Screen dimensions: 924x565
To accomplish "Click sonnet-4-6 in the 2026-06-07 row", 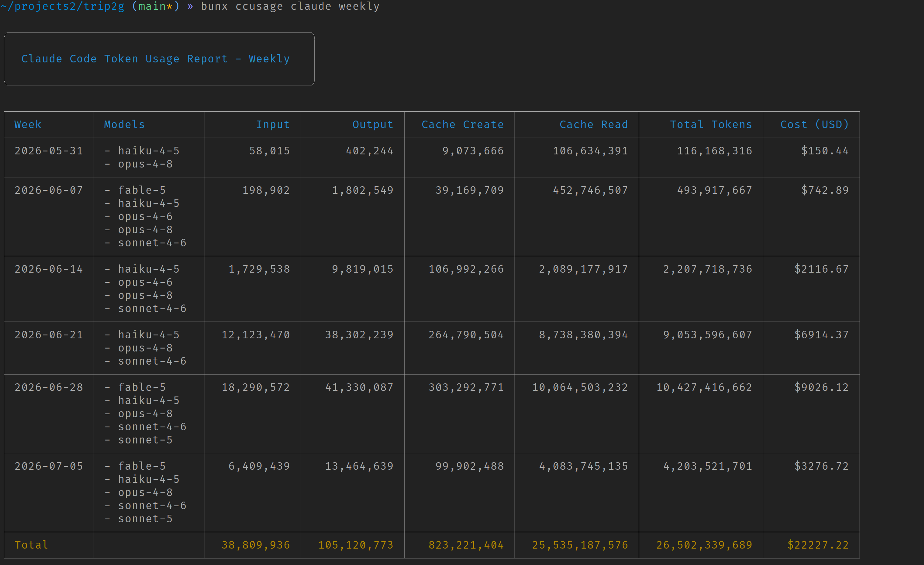I will pyautogui.click(x=152, y=242).
